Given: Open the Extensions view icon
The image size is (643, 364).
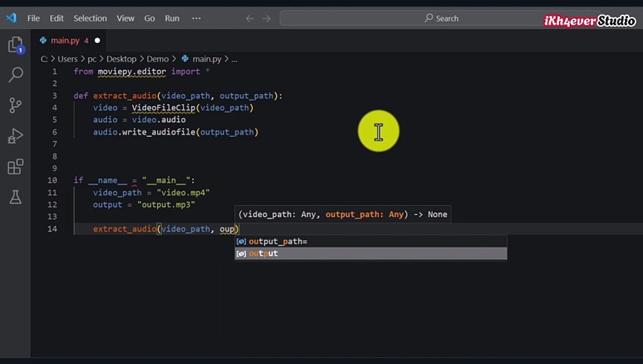Looking at the screenshot, I should pos(16,167).
